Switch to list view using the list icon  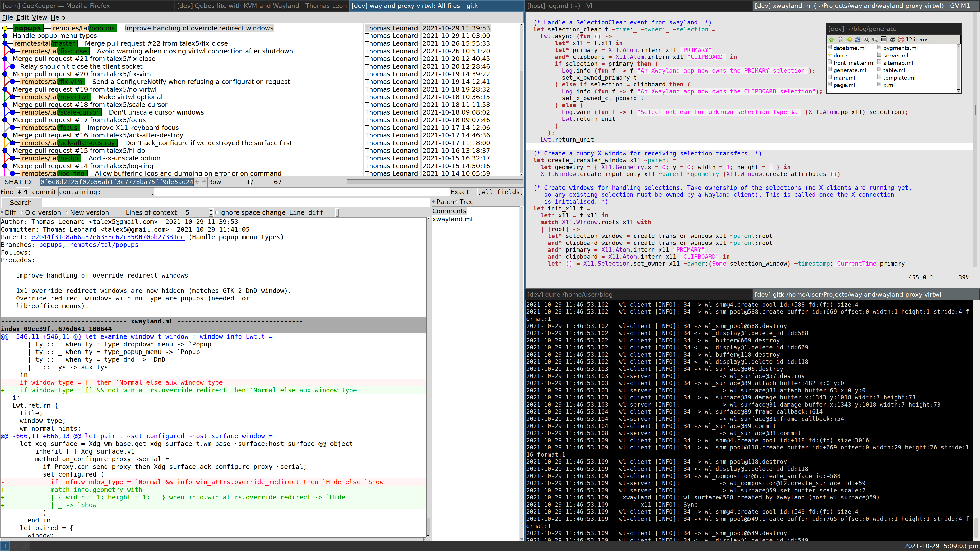pyautogui.click(x=883, y=40)
